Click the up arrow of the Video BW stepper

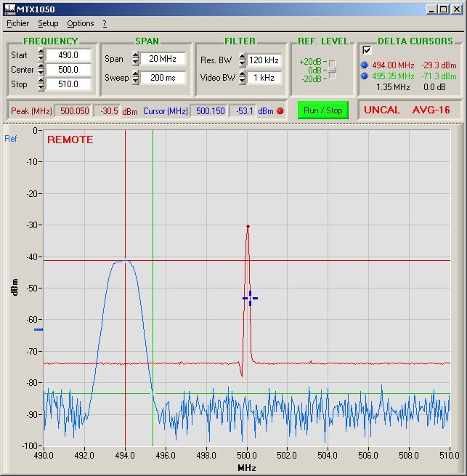click(x=242, y=74)
